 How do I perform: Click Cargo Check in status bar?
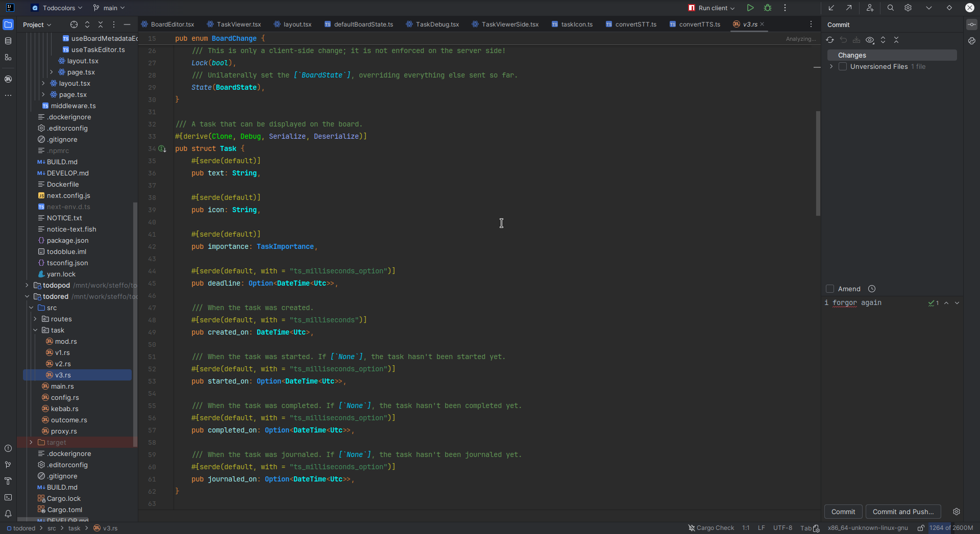tap(711, 528)
